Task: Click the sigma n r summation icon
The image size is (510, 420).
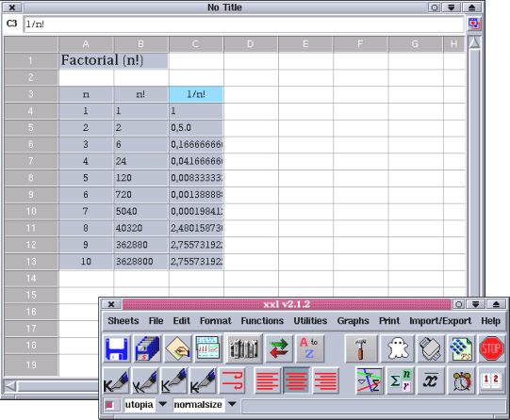Action: click(400, 380)
